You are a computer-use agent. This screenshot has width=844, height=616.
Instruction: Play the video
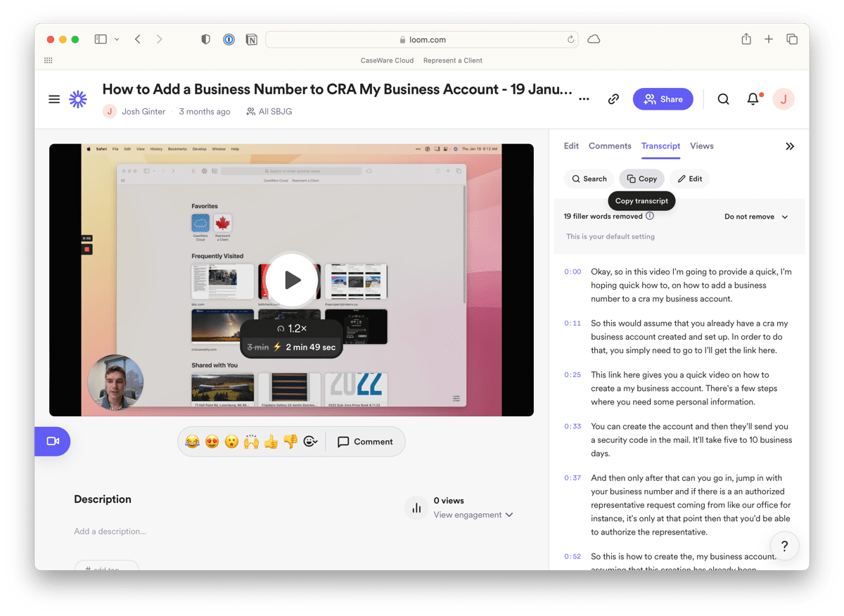pos(291,280)
